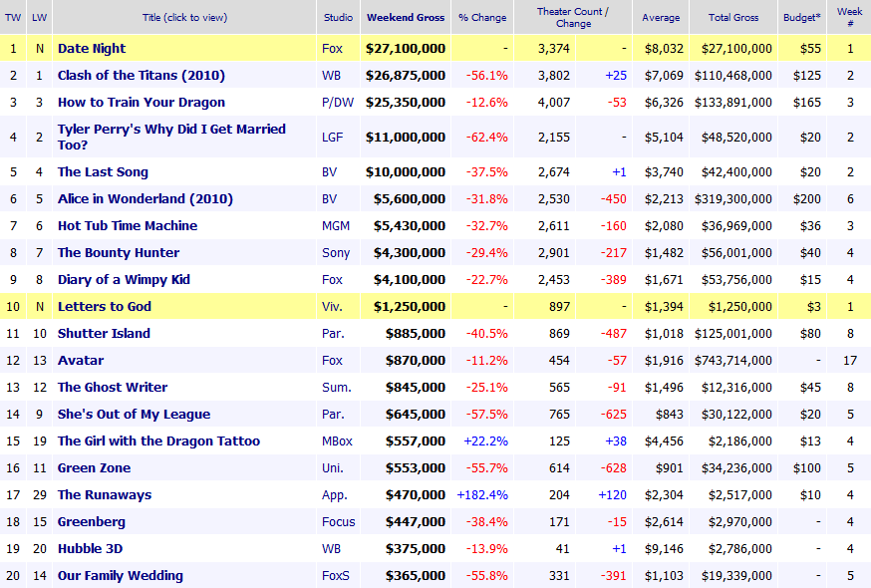
Task: Click the MBox studio link
Action: click(337, 441)
